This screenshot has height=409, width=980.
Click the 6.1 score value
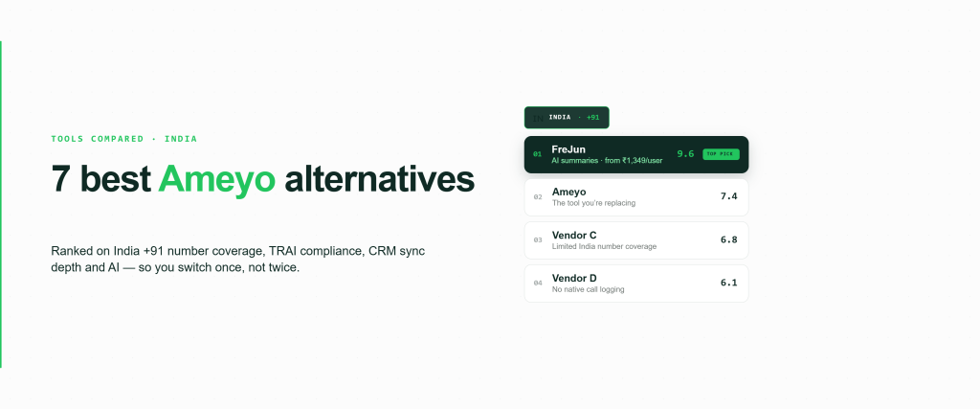tap(728, 283)
